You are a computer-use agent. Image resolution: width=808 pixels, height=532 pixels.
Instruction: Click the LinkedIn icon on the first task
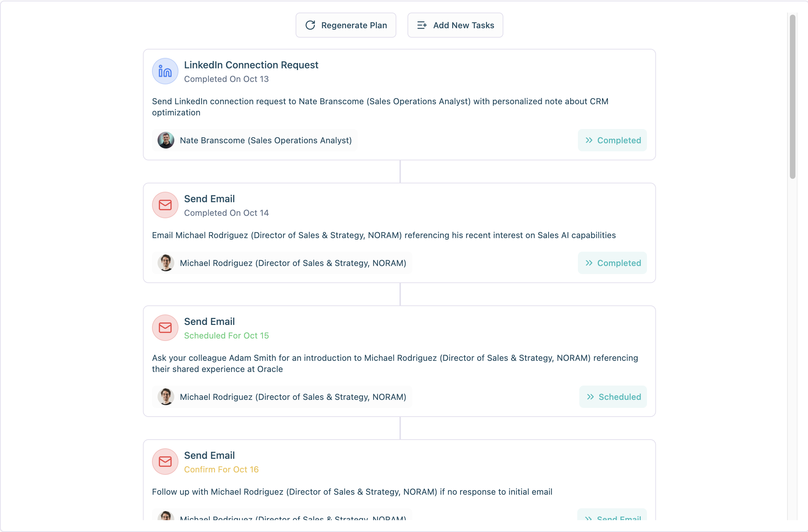(165, 71)
